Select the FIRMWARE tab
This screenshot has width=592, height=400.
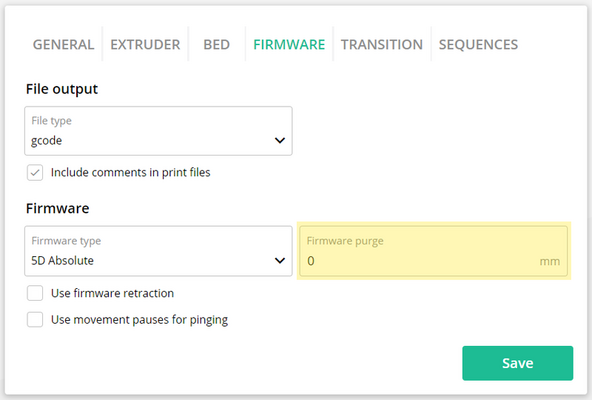coord(289,45)
